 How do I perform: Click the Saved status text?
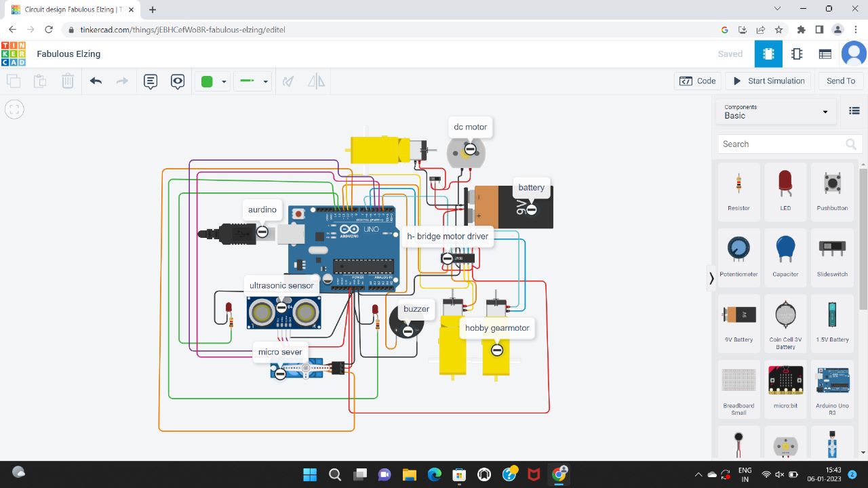point(730,54)
